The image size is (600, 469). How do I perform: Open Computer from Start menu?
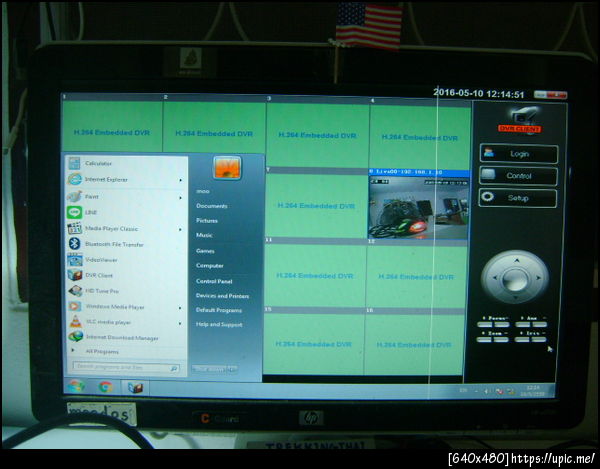click(x=210, y=265)
